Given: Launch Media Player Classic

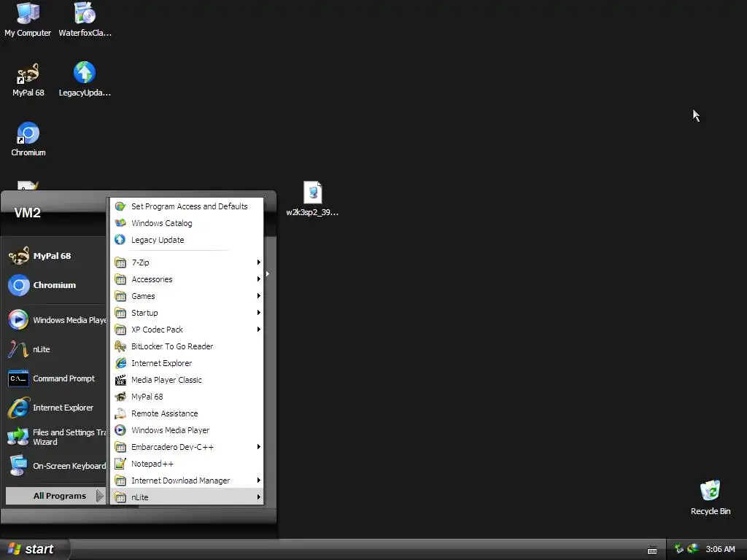Looking at the screenshot, I should [187, 379].
